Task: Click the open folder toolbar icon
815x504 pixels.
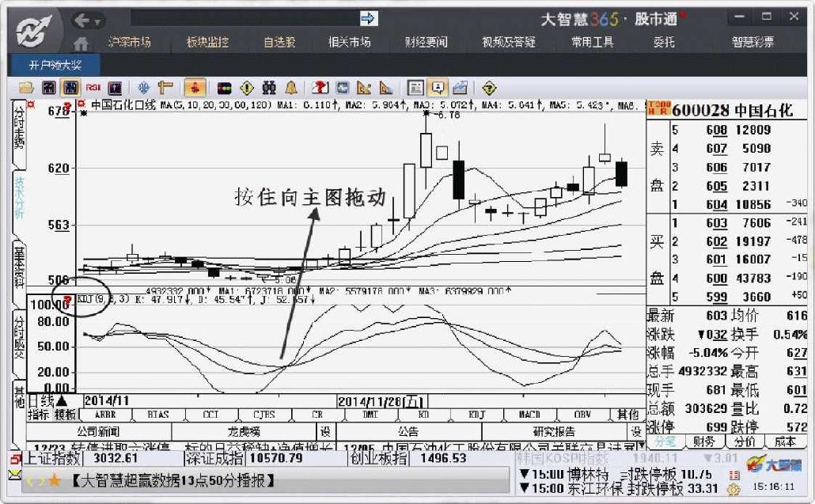Action: point(26,88)
